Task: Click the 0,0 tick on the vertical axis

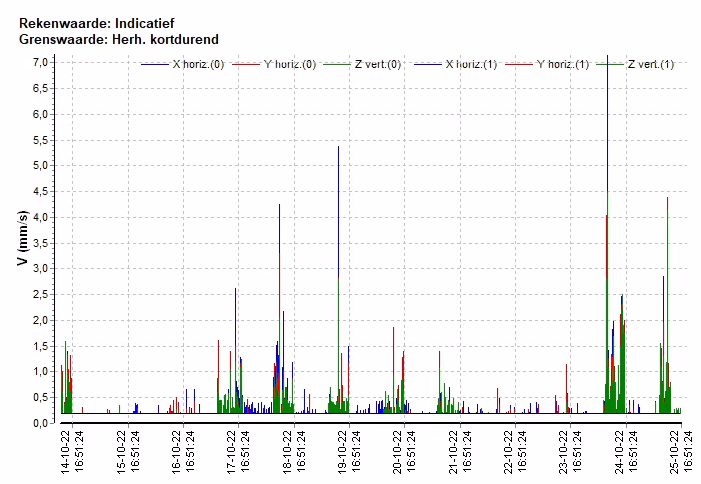Action: [39, 423]
